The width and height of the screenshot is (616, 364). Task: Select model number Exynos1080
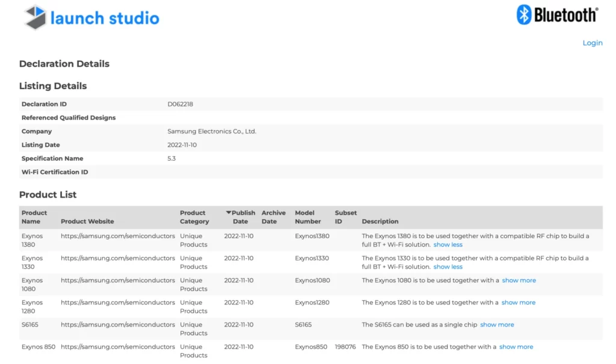click(313, 280)
